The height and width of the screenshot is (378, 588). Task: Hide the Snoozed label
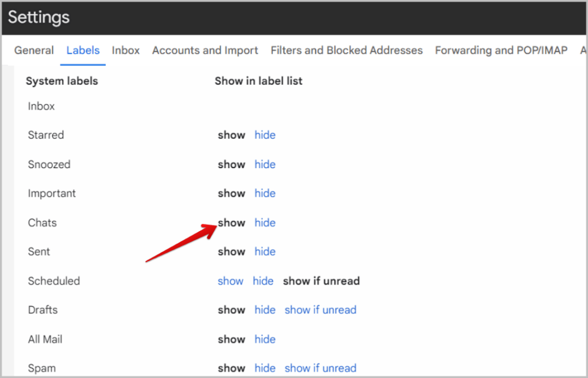pyautogui.click(x=265, y=165)
